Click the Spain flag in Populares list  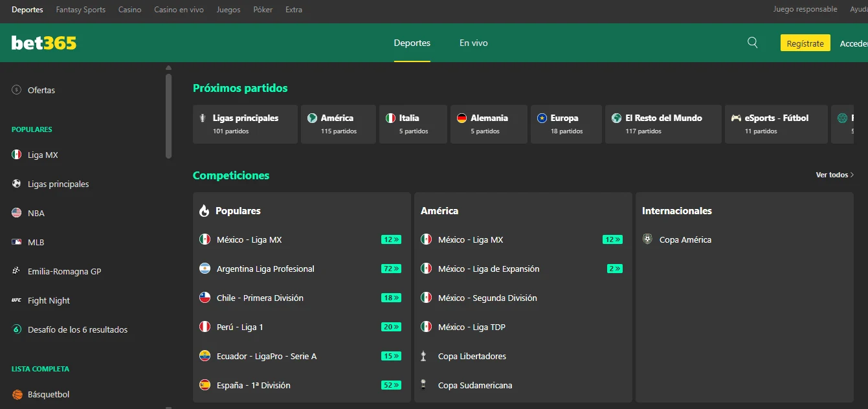click(x=205, y=385)
